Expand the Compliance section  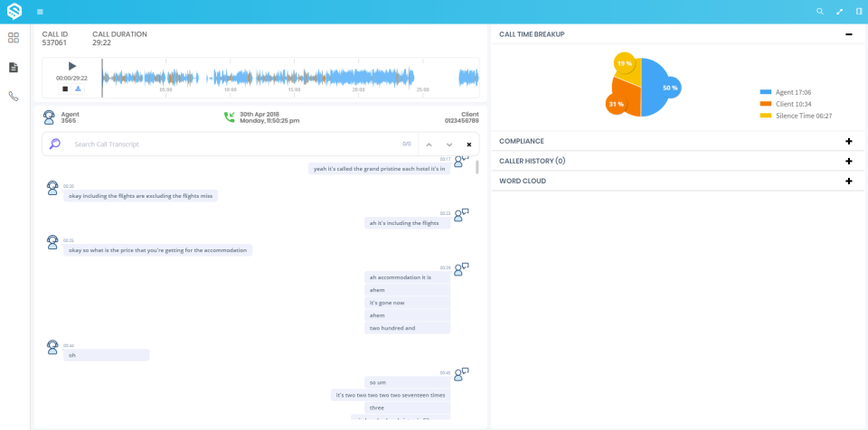pyautogui.click(x=849, y=141)
